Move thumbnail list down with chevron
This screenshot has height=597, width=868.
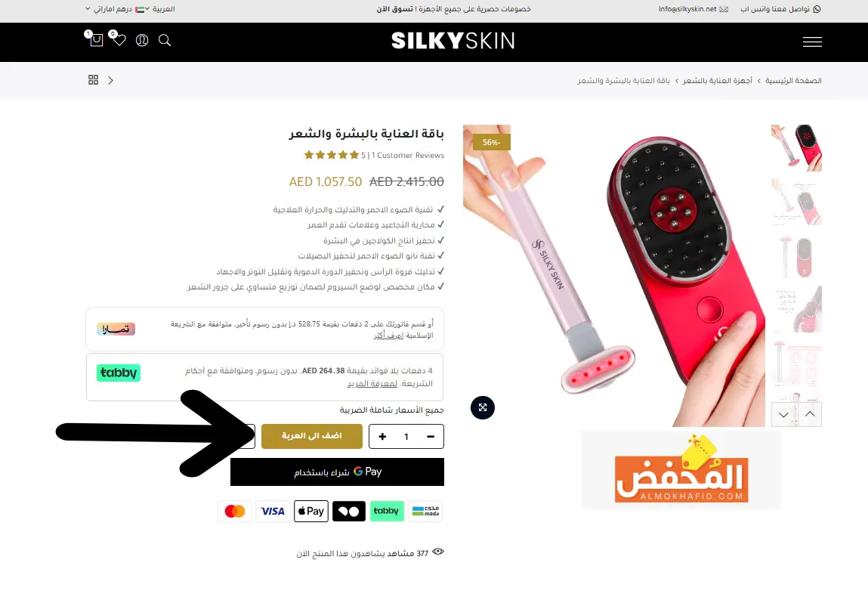(x=784, y=414)
